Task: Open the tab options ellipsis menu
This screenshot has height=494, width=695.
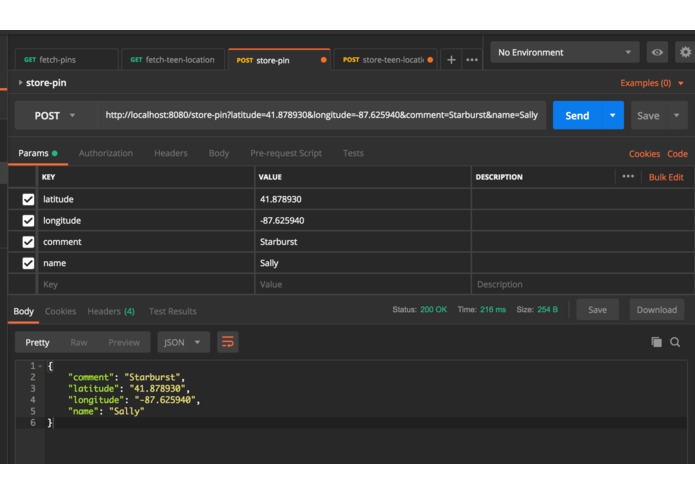Action: point(472,60)
